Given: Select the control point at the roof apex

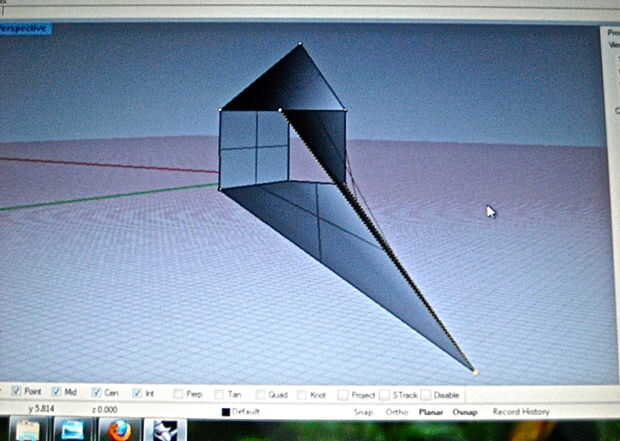Looking at the screenshot, I should coord(300,44).
